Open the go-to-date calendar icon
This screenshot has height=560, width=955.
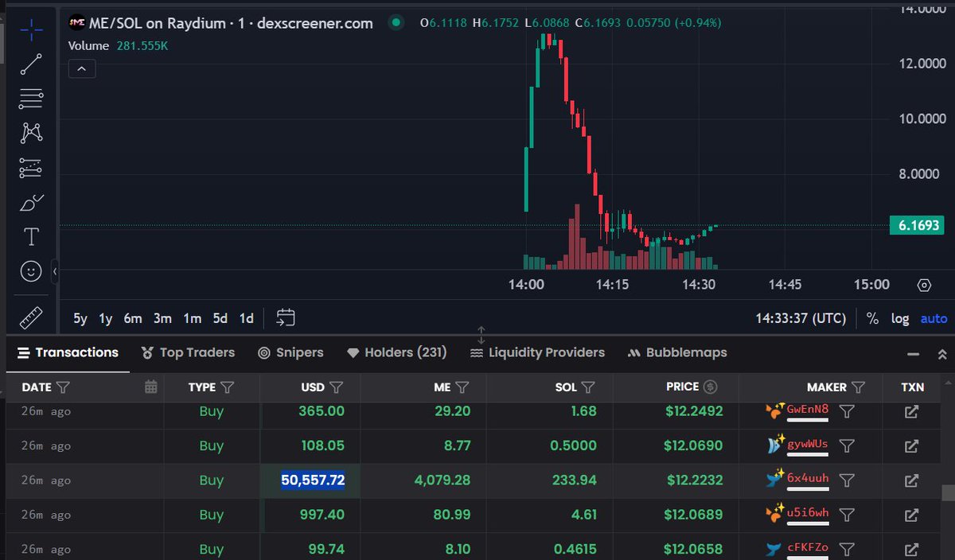[x=286, y=318]
